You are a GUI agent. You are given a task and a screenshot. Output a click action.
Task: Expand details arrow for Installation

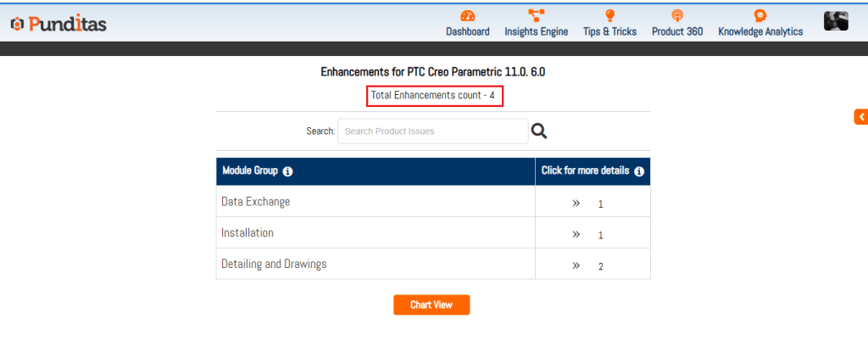[x=576, y=234]
